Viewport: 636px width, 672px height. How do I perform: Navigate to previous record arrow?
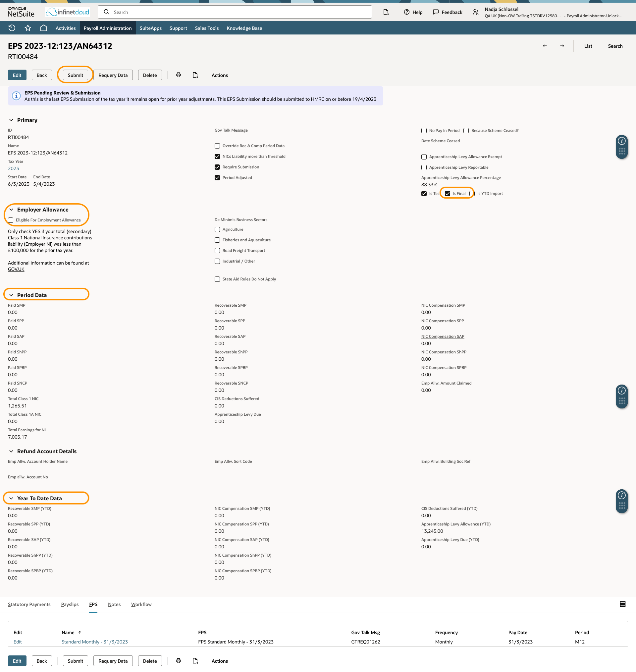tap(545, 46)
